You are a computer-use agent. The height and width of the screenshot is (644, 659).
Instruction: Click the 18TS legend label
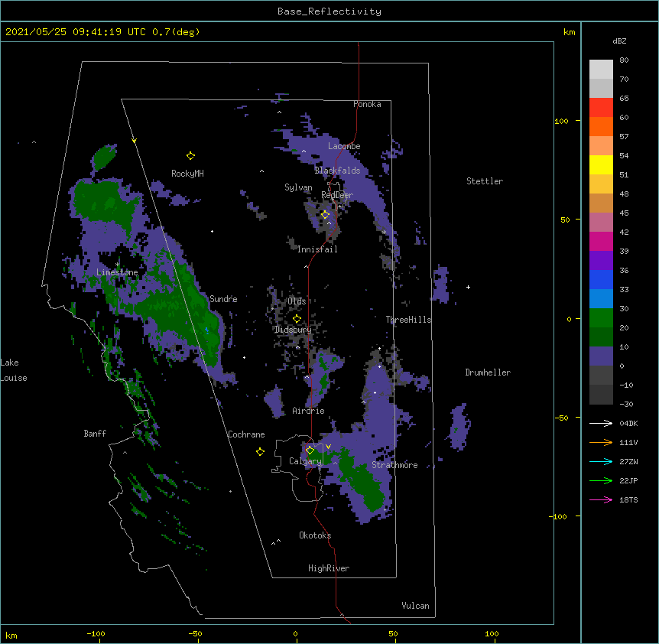tap(628, 499)
